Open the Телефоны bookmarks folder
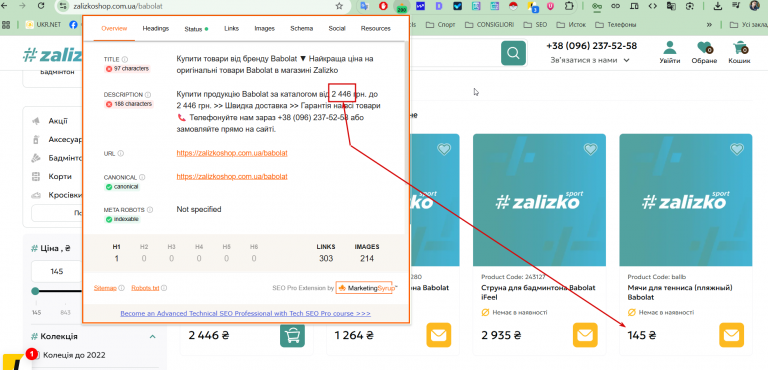 [616, 25]
